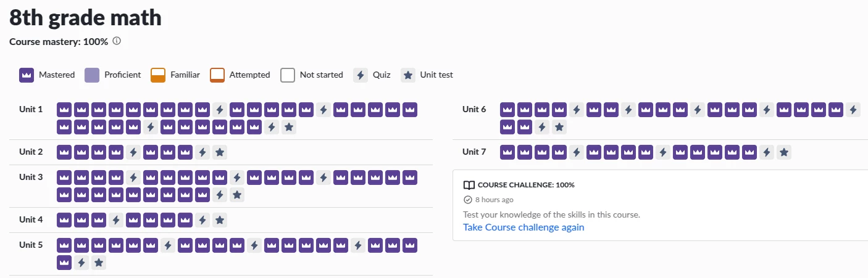Take Course challenge again

524,227
